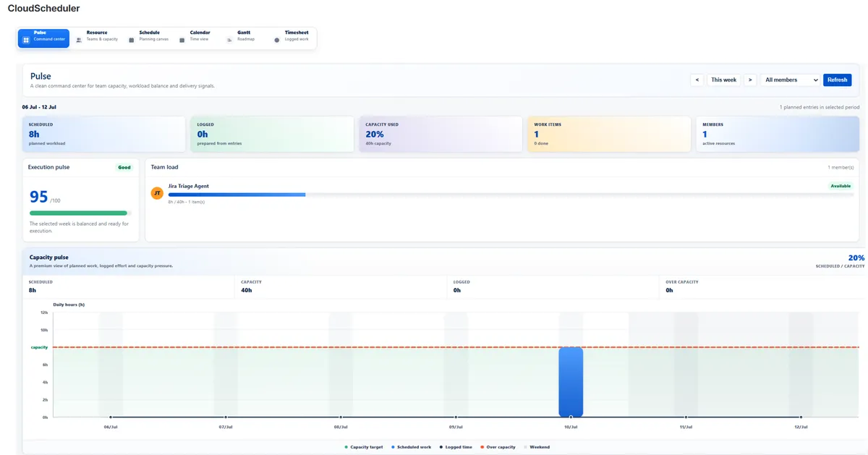The width and height of the screenshot is (868, 455).
Task: Click the This week button
Action: click(723, 80)
